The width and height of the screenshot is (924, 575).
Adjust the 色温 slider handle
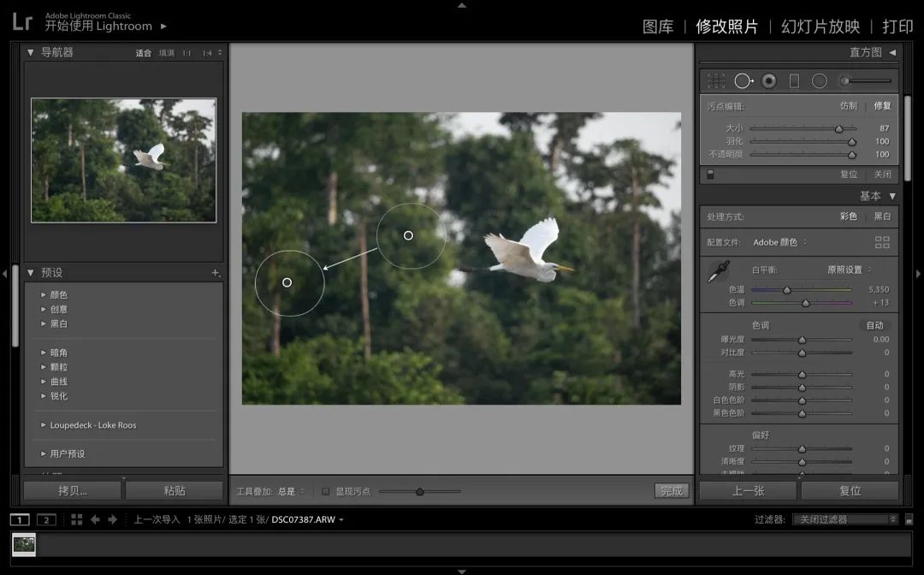787,290
